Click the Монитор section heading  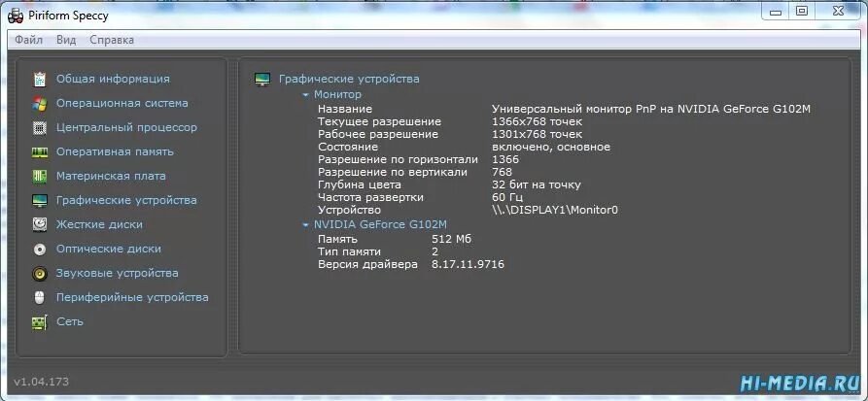click(x=337, y=94)
